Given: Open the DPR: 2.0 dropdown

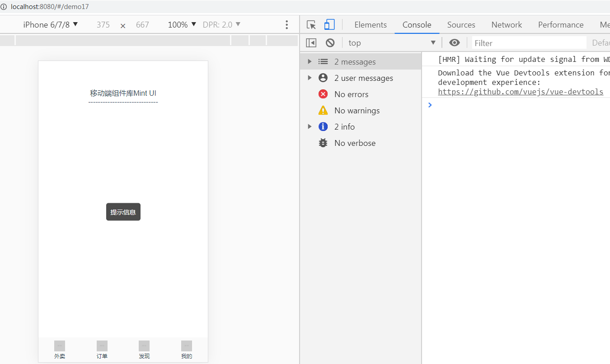Looking at the screenshot, I should point(222,25).
